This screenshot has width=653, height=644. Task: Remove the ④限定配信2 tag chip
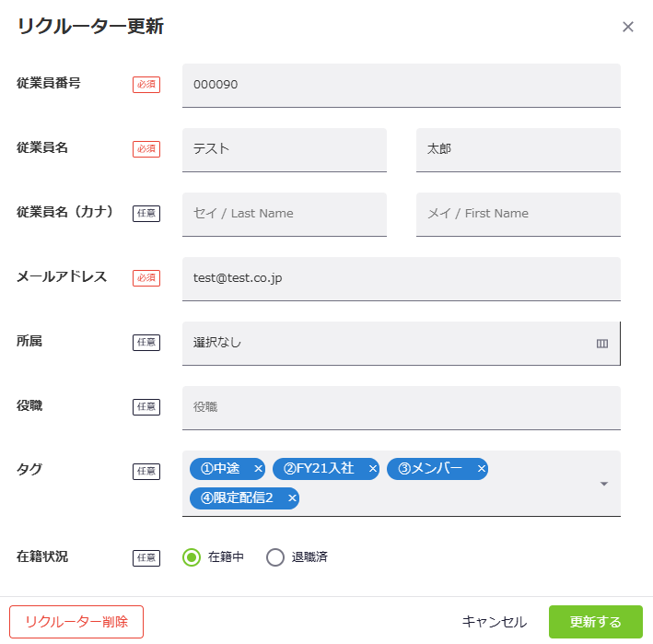pos(292,498)
